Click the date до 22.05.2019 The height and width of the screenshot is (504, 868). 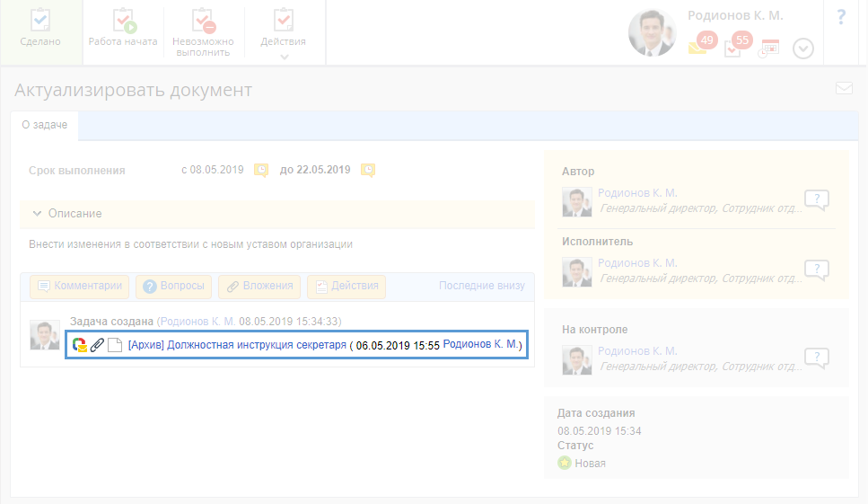tap(315, 170)
